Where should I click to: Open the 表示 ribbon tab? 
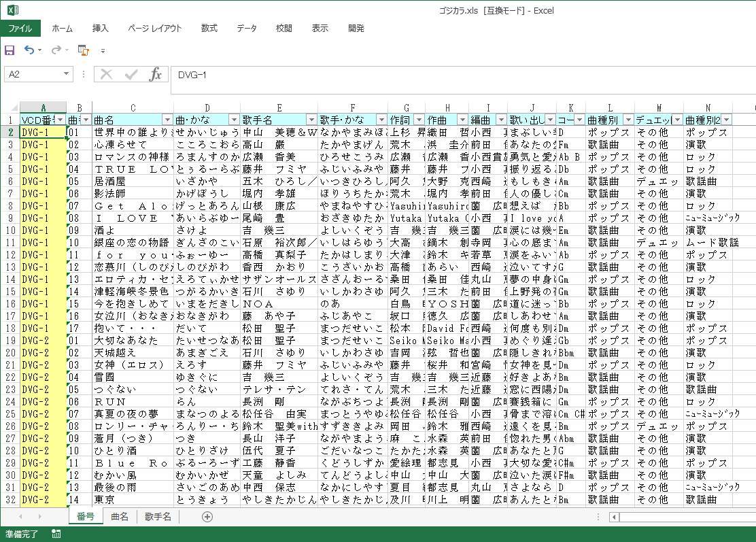pos(320,29)
